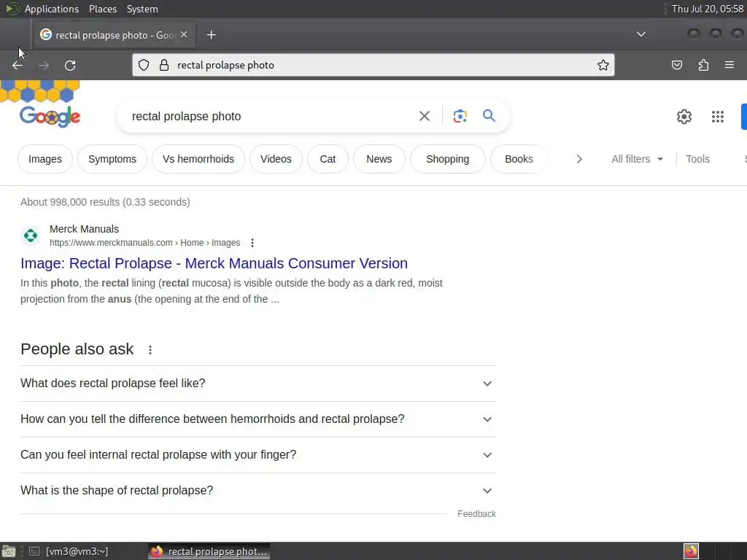Open the Firefox hamburger menu
This screenshot has height=560, width=747.
click(x=729, y=65)
